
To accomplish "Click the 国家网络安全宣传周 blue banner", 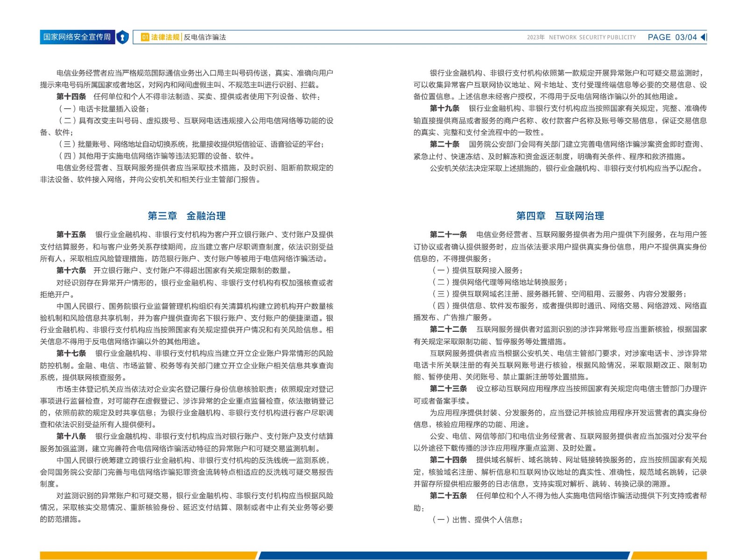I will pyautogui.click(x=77, y=37).
